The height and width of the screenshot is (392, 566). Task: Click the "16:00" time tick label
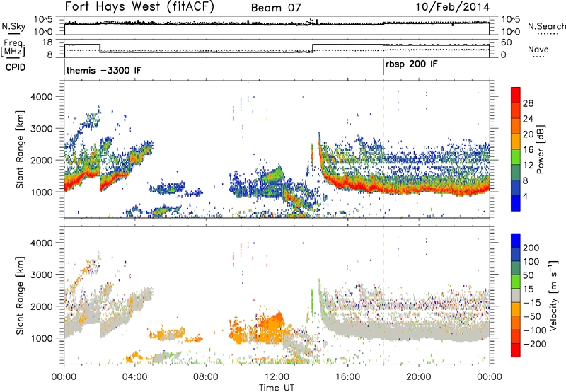coord(347,377)
